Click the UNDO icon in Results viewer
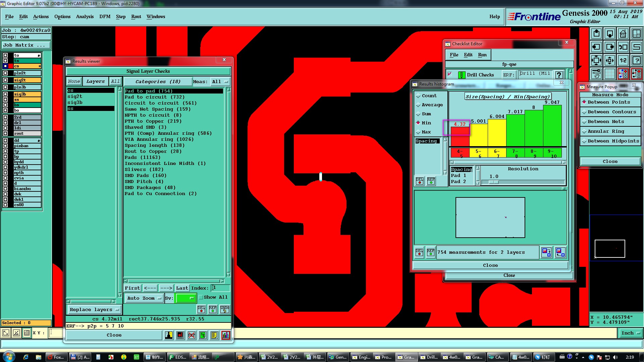The width and height of the screenshot is (644, 362). point(225,309)
